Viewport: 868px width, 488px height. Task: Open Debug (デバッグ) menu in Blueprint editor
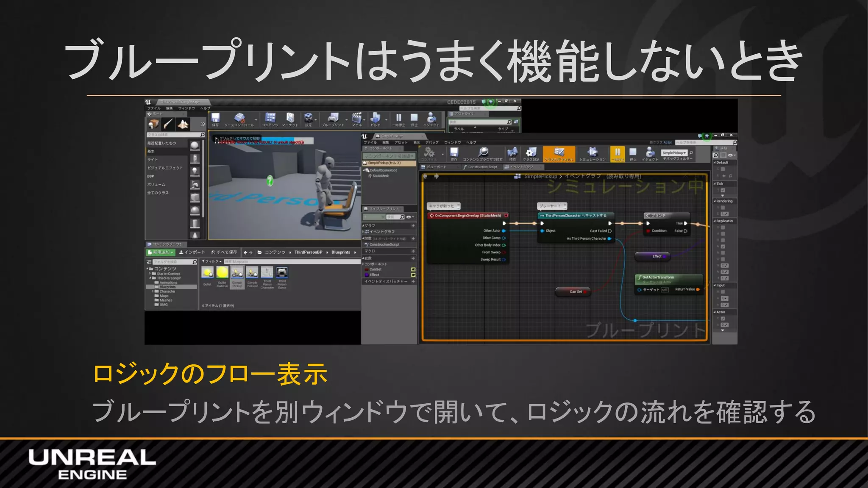(432, 142)
